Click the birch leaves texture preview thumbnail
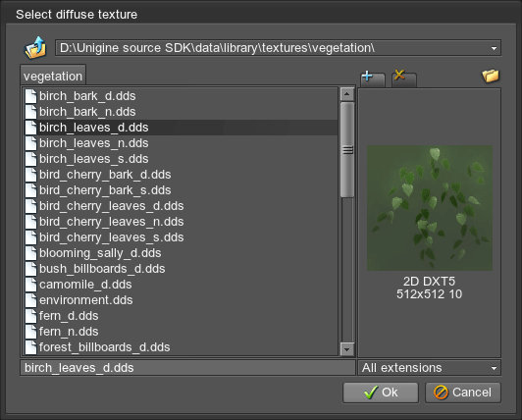522x420 pixels. 430,208
